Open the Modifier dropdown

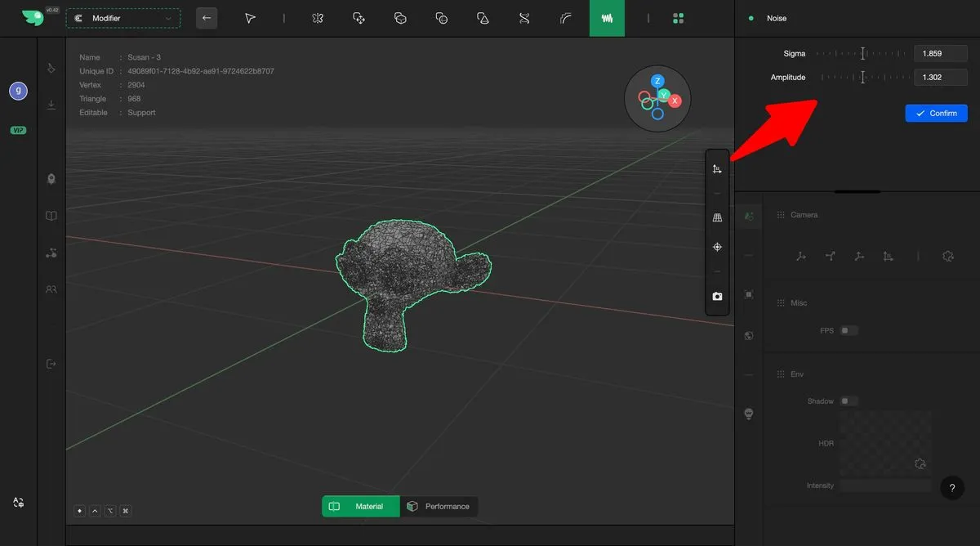[x=123, y=18]
